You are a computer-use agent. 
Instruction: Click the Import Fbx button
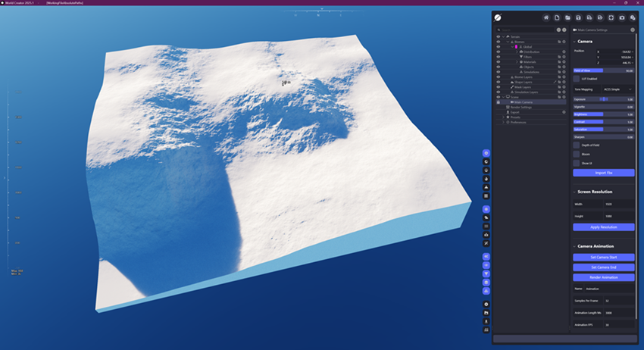[603, 173]
